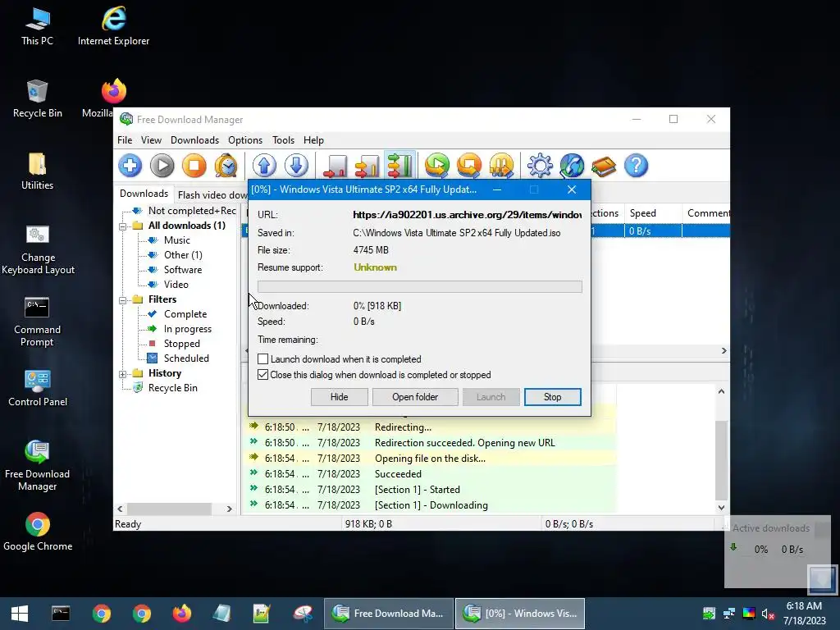Click the Comment column header
Image resolution: width=840 pixels, height=630 pixels.
[706, 213]
